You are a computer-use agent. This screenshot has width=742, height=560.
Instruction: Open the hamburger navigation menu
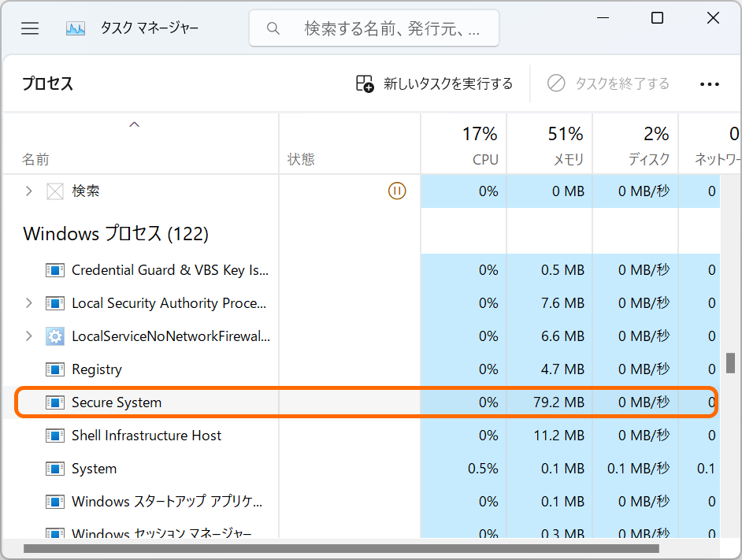coord(29,28)
